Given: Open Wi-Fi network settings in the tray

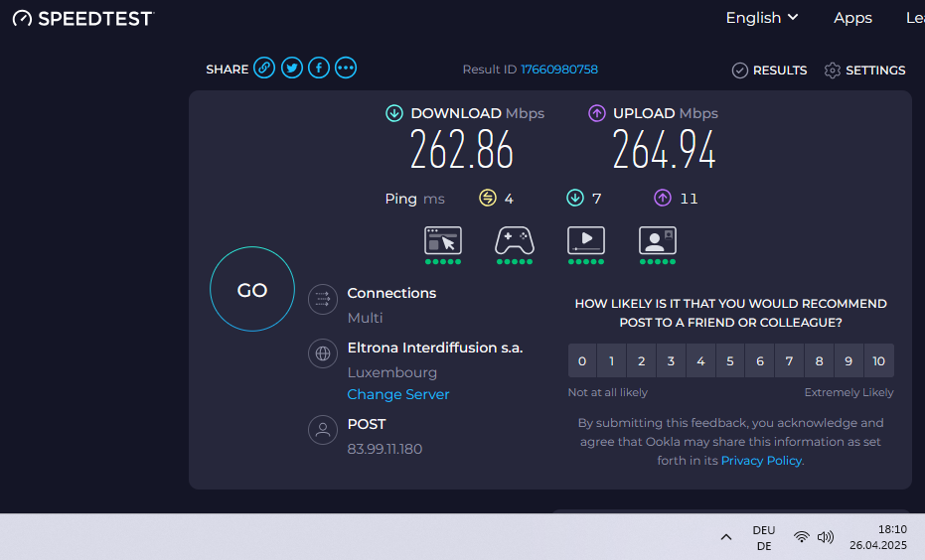Looking at the screenshot, I should 801,537.
